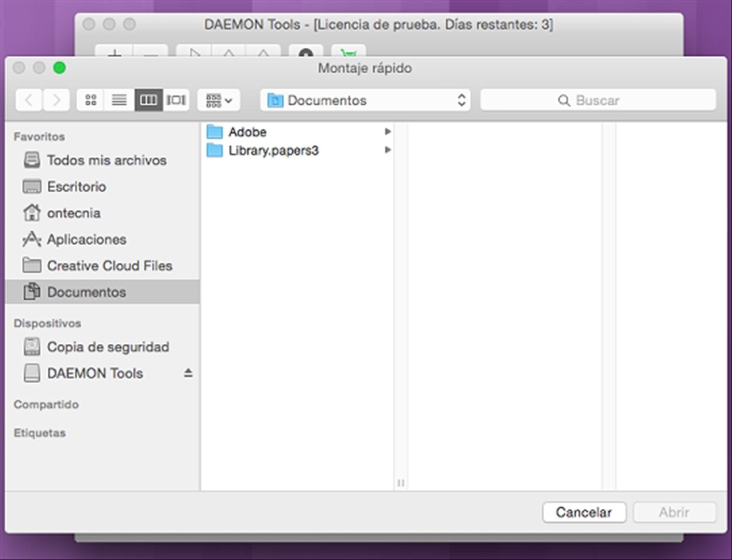The height and width of the screenshot is (560, 732).
Task: Expand the Library.papers3 folder arrow
Action: pos(388,150)
